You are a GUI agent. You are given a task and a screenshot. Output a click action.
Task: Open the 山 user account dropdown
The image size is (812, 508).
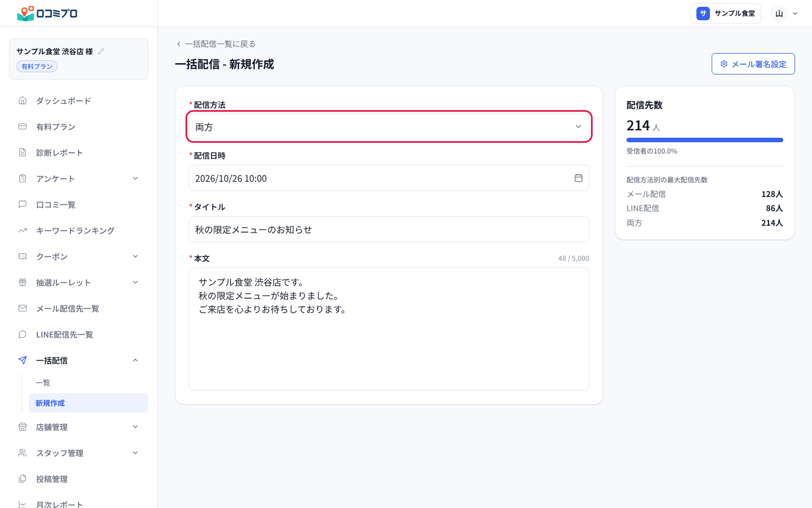coord(785,14)
